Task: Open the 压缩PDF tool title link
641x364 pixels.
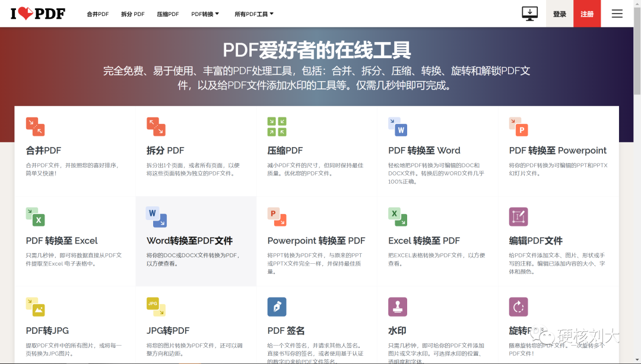Action: [285, 151]
